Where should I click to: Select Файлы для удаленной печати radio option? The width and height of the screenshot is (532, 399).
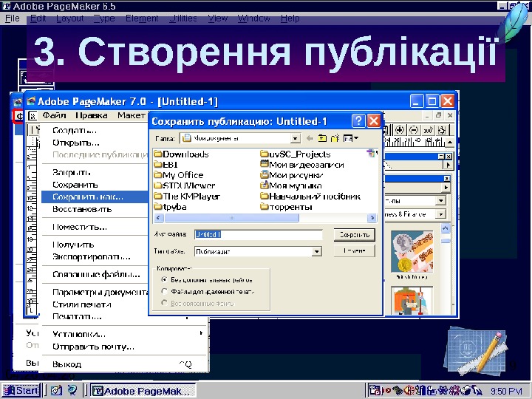pyautogui.click(x=164, y=291)
